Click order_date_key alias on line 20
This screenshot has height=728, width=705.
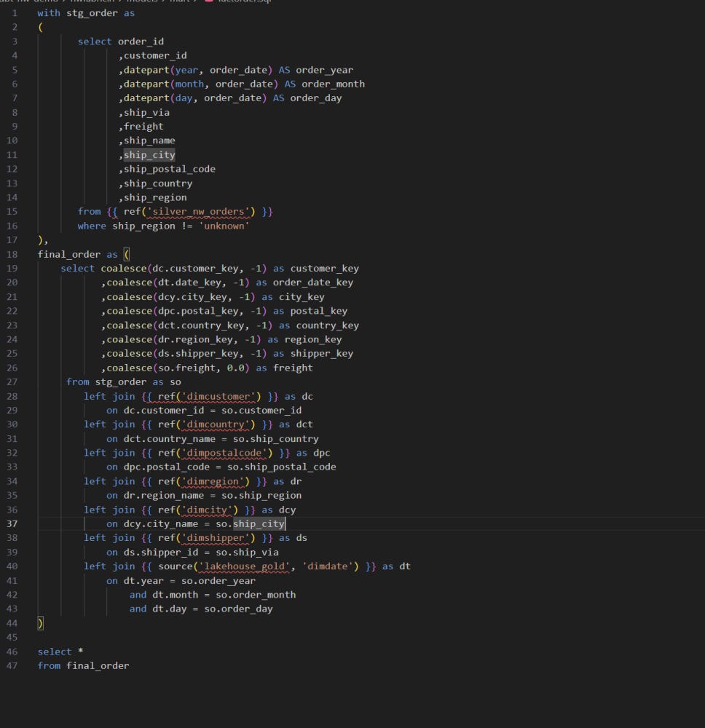(x=313, y=282)
